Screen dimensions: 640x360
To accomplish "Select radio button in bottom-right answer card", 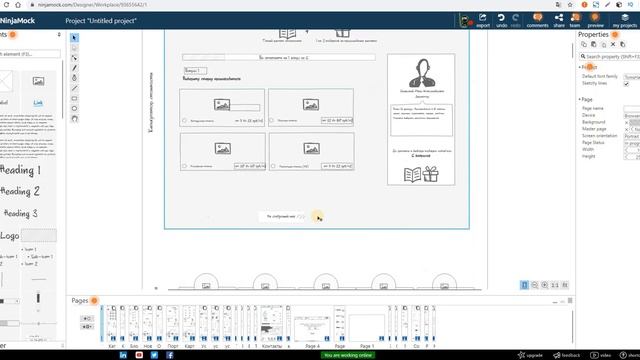I will tap(273, 166).
